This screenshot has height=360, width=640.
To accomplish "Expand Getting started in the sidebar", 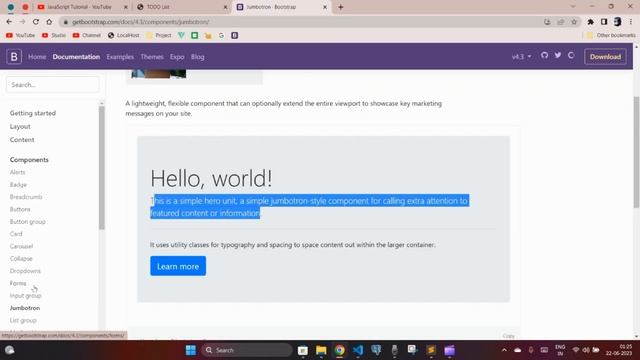I will click(x=33, y=113).
